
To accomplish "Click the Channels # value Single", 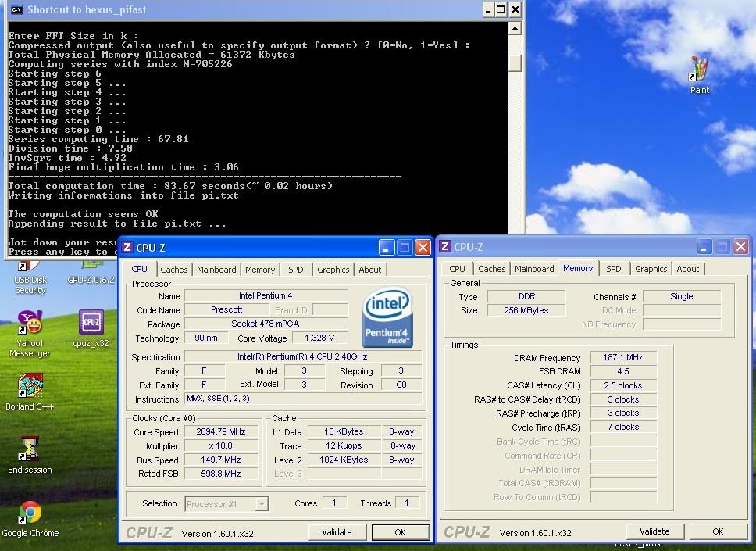I will point(681,296).
